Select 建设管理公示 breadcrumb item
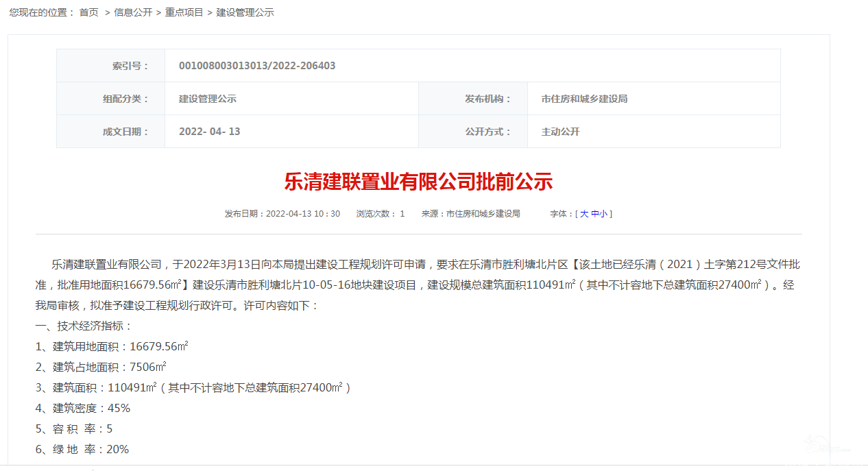This screenshot has height=471, width=868. coord(245,12)
